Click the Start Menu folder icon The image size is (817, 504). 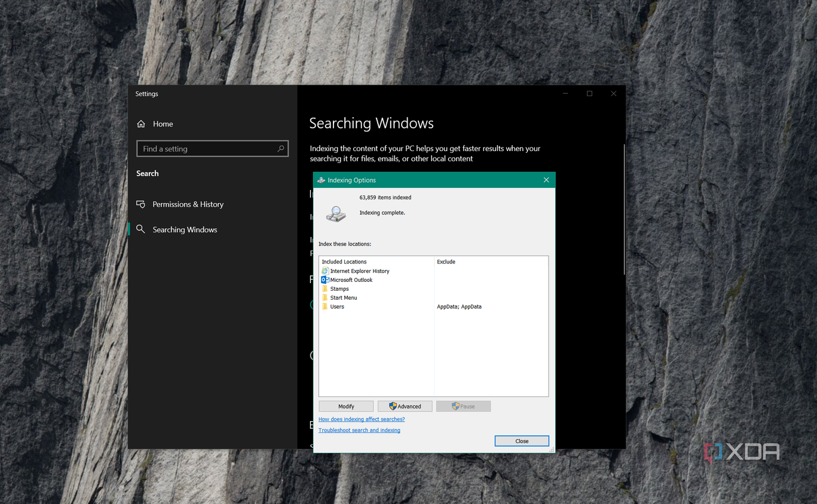pos(325,298)
